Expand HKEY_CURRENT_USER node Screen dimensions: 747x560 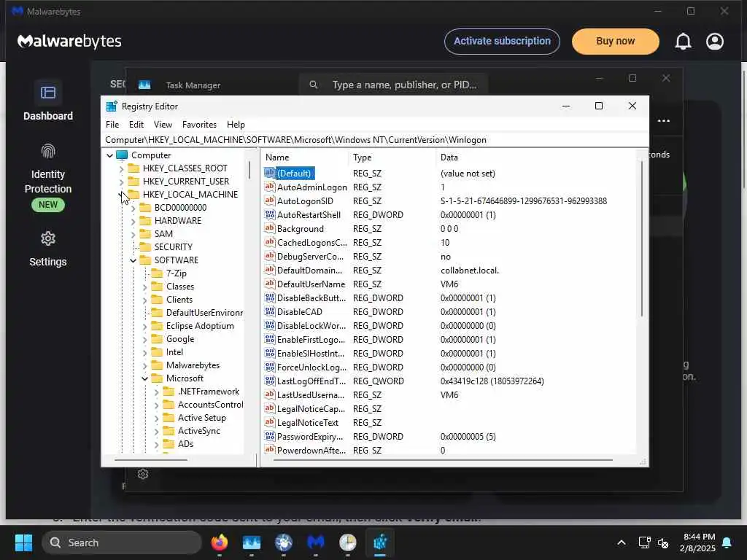click(121, 182)
